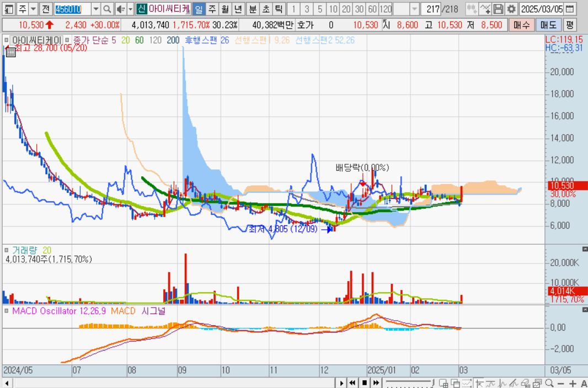Toggle square marker before 아이씨티케이 label
Viewport: 588px width, 388px height.
coord(6,39)
